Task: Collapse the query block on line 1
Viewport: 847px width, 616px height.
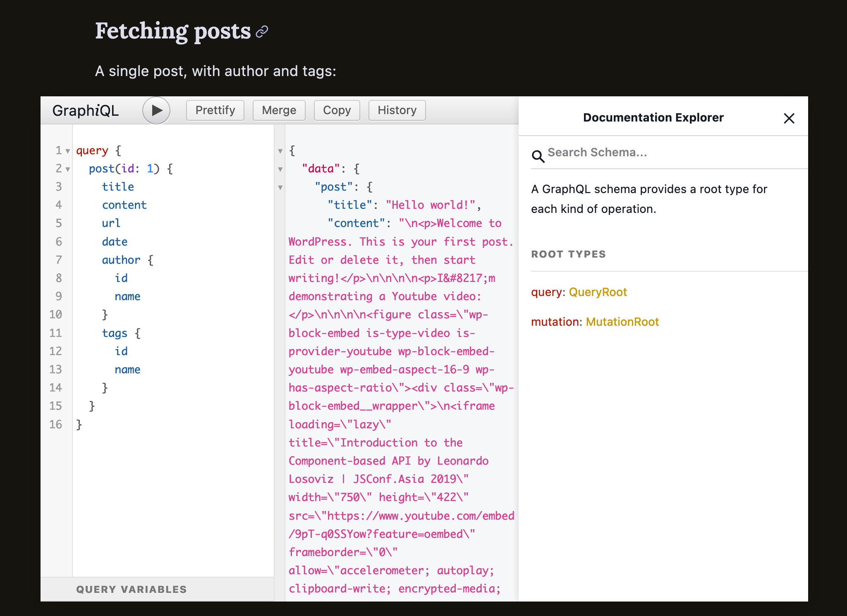Action: point(68,151)
